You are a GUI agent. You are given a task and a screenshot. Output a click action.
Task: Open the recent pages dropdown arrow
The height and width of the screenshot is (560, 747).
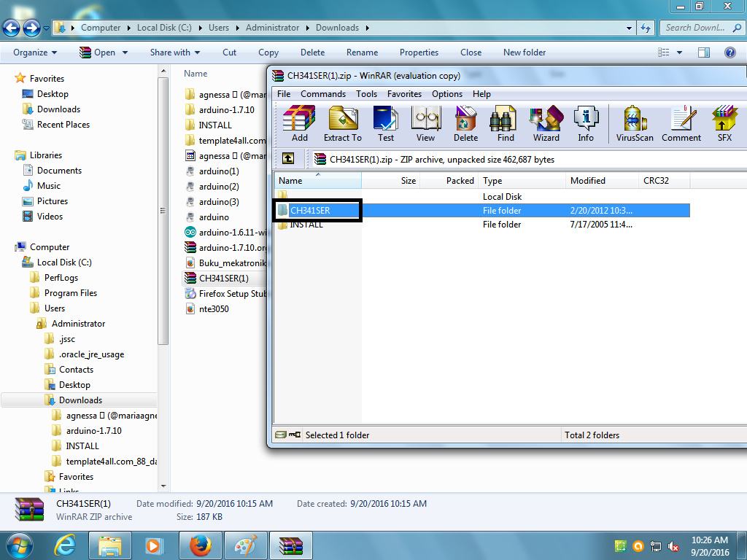coord(46,28)
